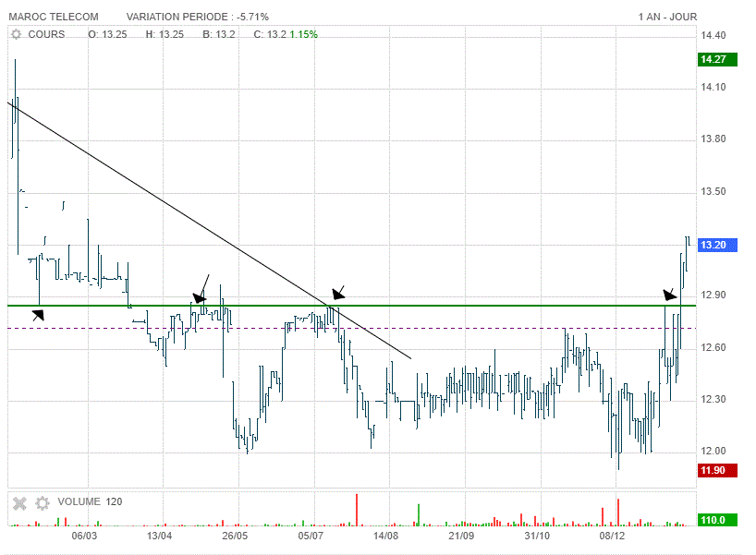
Task: Click the green 1.15% change value
Action: pos(304,34)
